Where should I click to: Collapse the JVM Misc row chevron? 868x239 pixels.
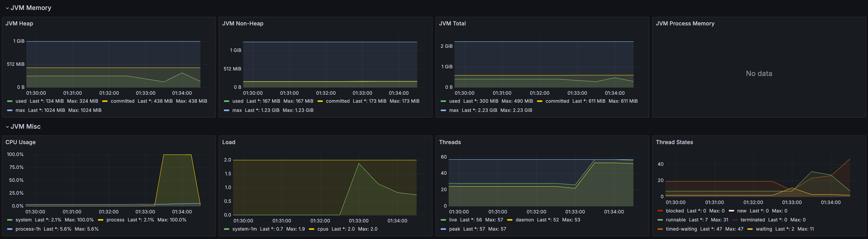[7, 127]
